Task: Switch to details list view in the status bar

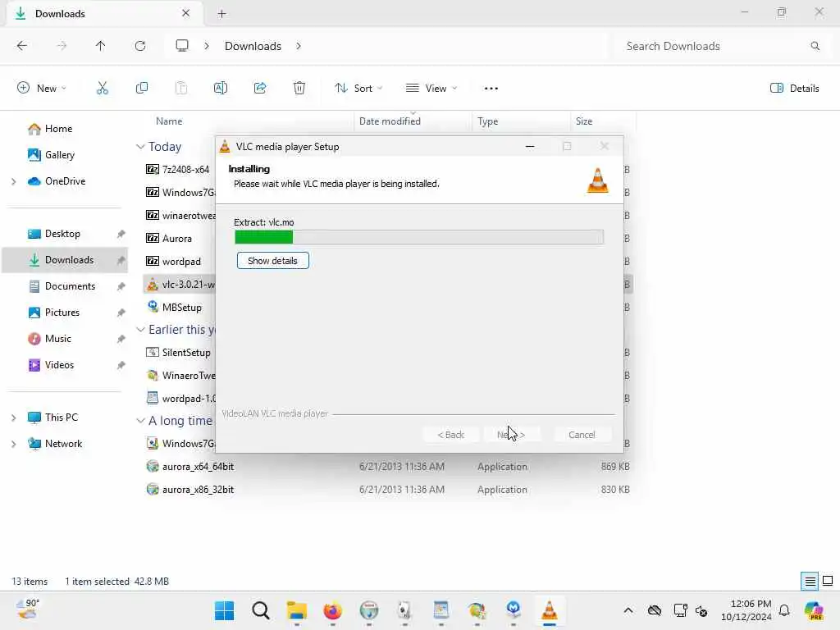Action: click(x=810, y=582)
